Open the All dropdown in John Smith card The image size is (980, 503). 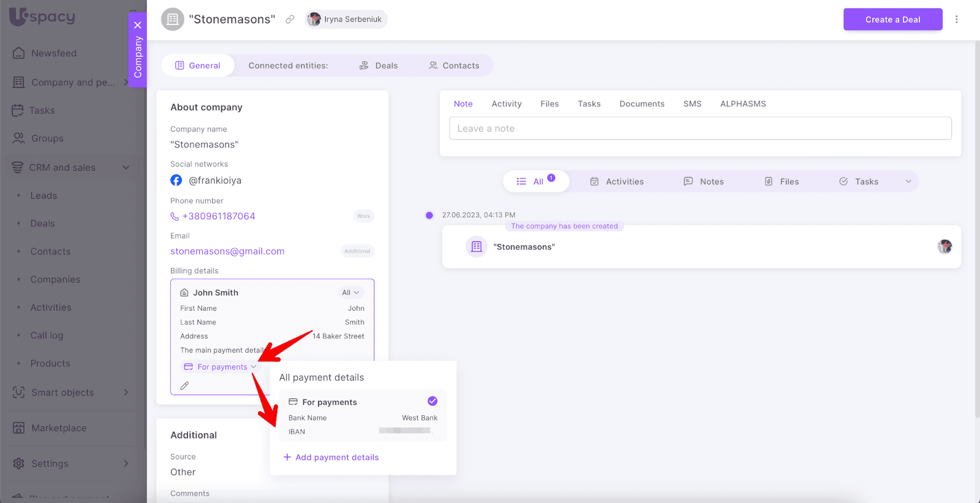[350, 292]
